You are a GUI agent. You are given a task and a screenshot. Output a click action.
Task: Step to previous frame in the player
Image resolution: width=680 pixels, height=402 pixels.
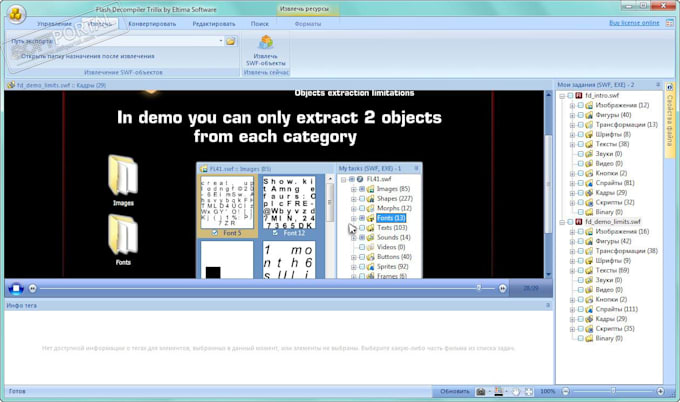click(32, 288)
